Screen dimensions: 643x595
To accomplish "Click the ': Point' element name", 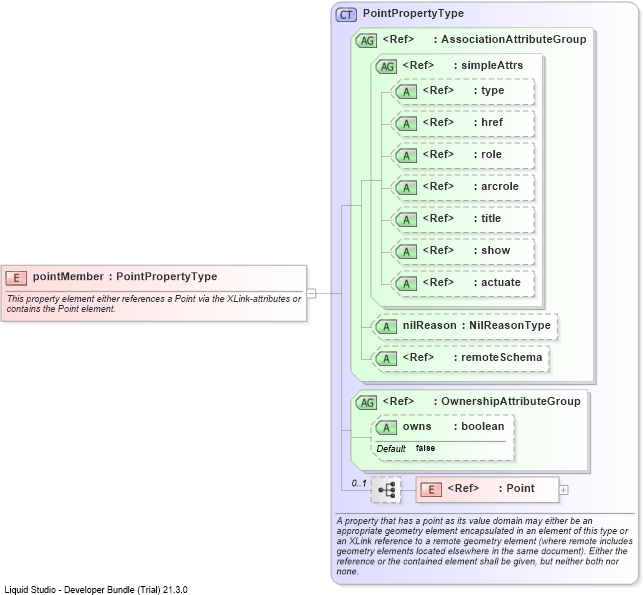I will (x=517, y=488).
